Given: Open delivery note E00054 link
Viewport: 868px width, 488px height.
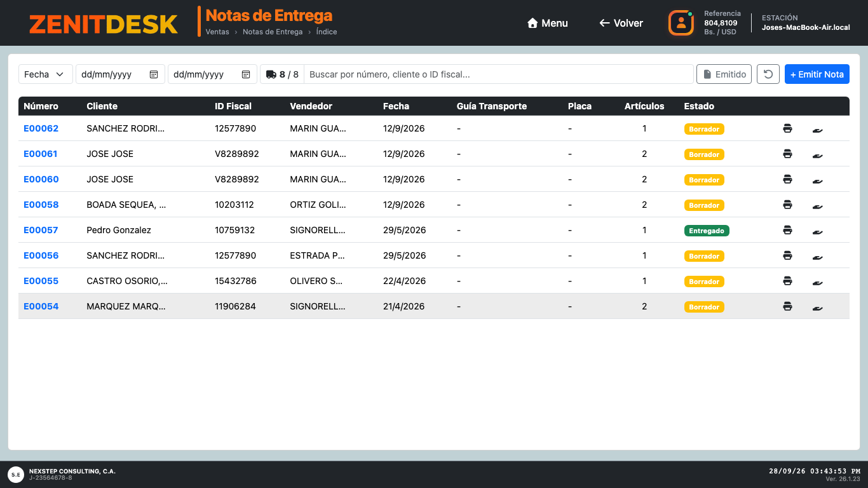Looking at the screenshot, I should pyautogui.click(x=41, y=306).
